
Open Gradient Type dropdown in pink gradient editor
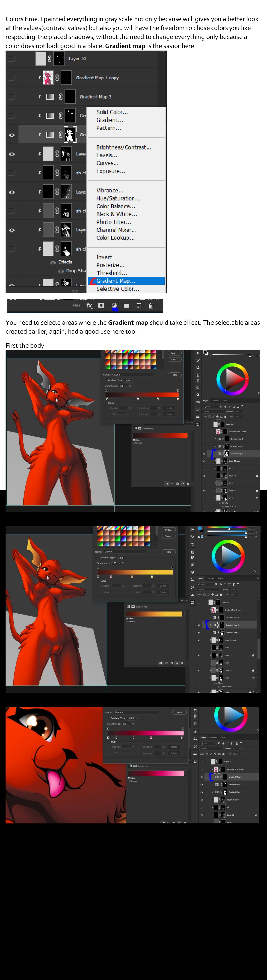(132, 718)
